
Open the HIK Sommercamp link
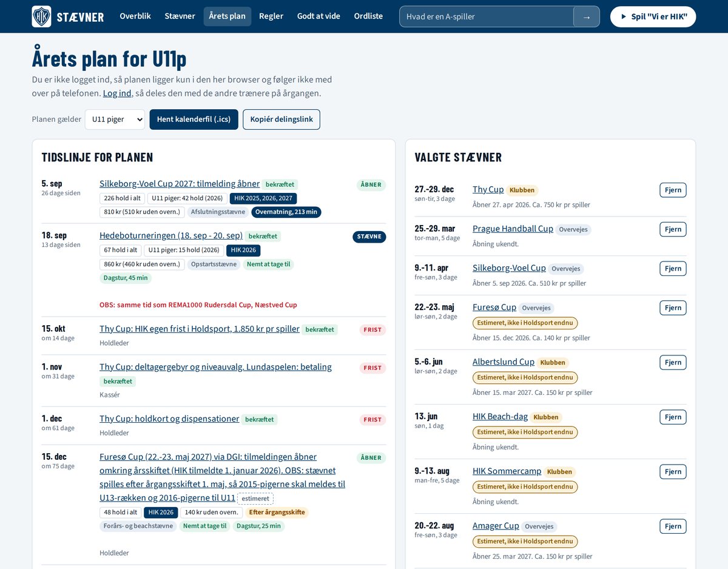tap(507, 471)
